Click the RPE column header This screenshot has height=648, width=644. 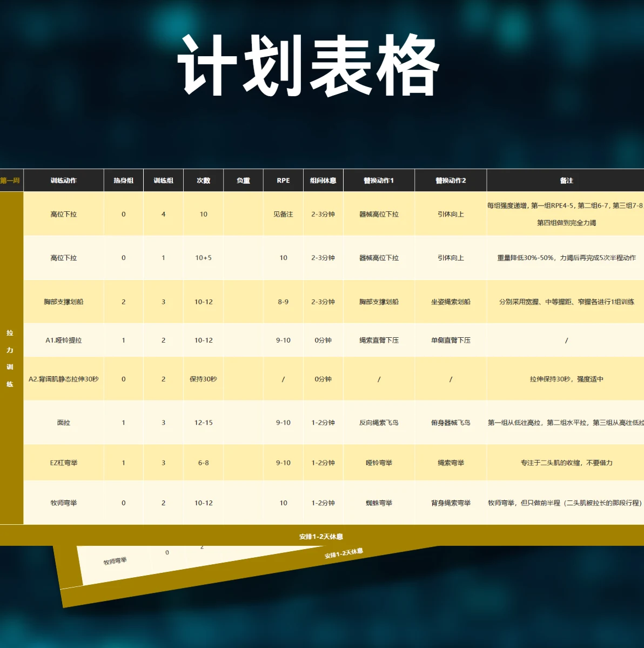coord(284,180)
